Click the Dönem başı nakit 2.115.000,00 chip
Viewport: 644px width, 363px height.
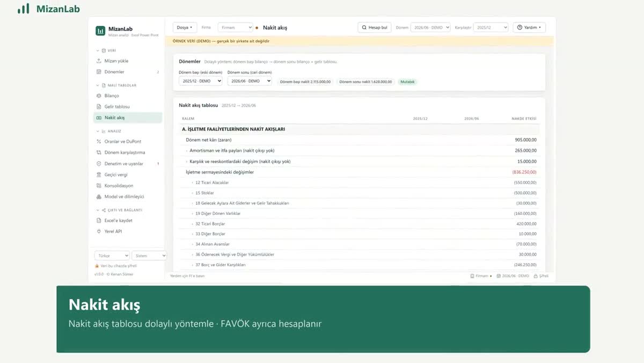pyautogui.click(x=305, y=82)
